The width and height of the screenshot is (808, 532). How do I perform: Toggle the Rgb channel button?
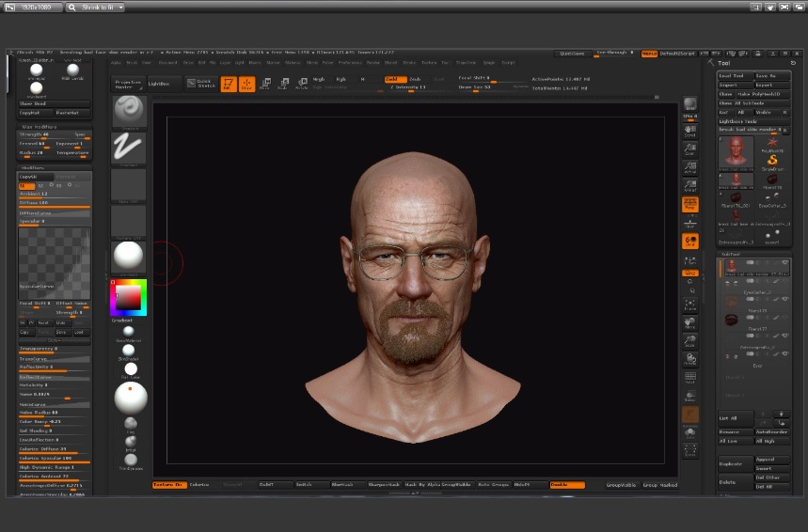[341, 79]
